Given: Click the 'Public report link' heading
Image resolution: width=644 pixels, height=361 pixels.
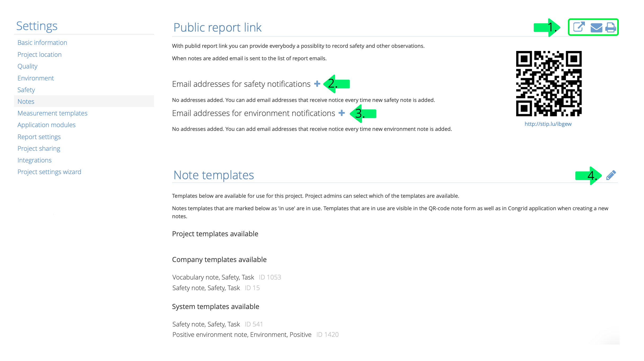Looking at the screenshot, I should tap(217, 27).
